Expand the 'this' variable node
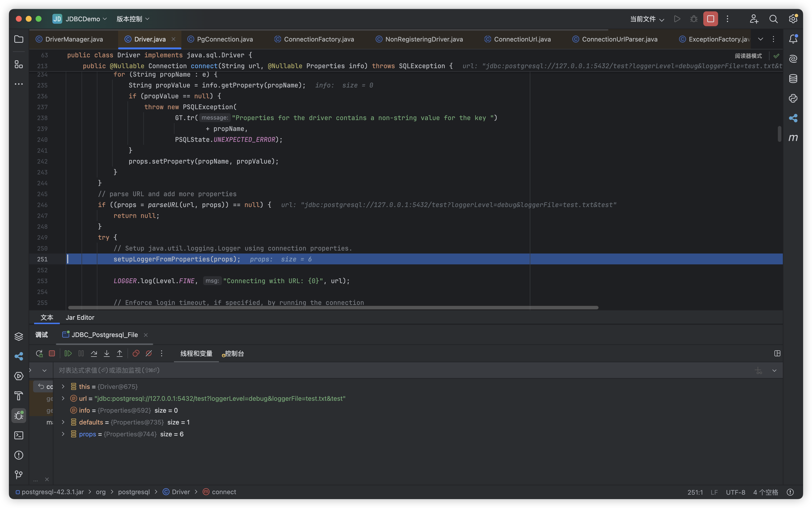The height and width of the screenshot is (508, 812). pyautogui.click(x=63, y=387)
